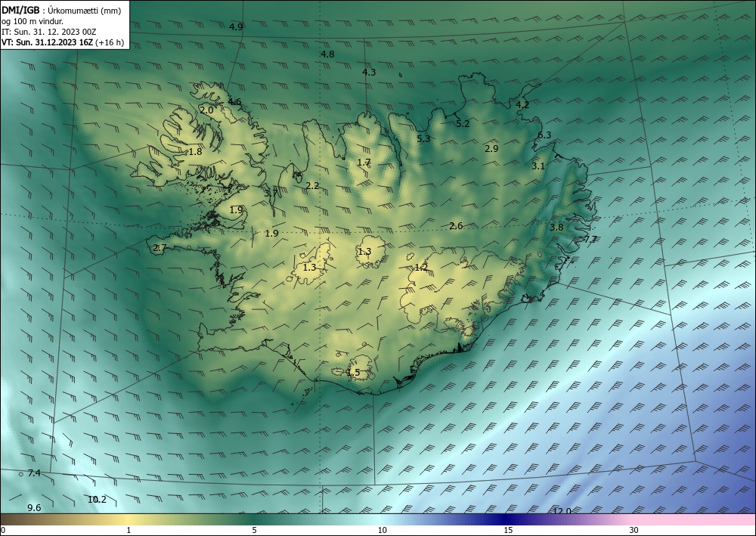Click the 9.6 value label

click(34, 507)
